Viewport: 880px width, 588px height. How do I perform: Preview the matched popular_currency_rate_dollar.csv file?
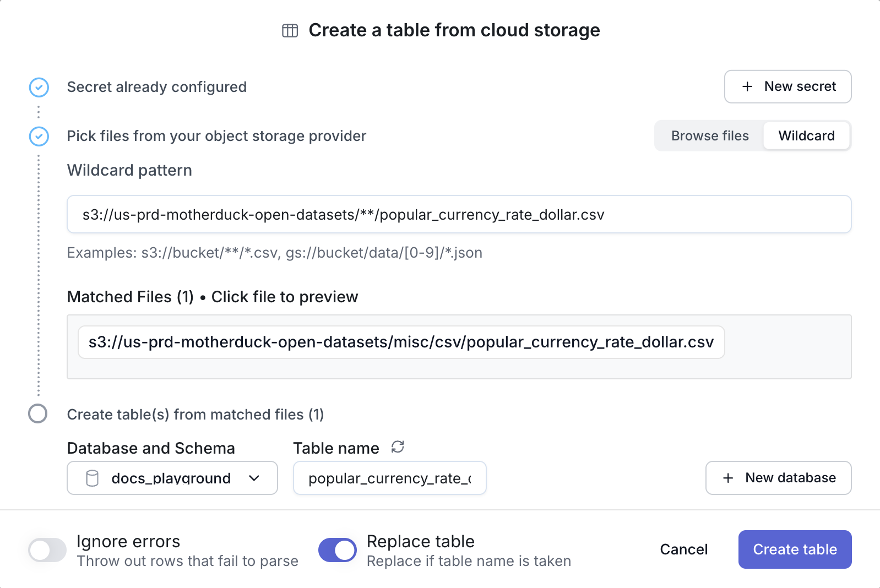(x=401, y=342)
